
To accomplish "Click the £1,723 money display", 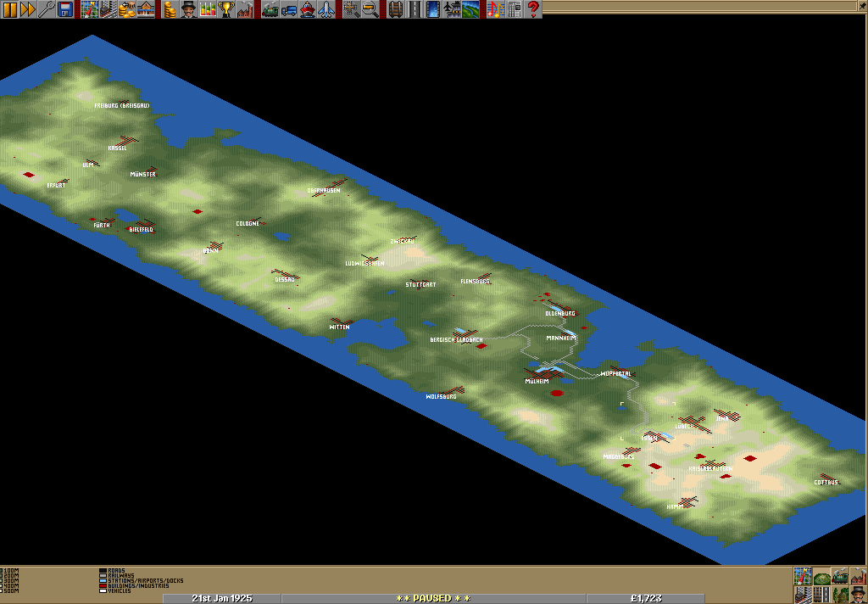I will (x=645, y=598).
